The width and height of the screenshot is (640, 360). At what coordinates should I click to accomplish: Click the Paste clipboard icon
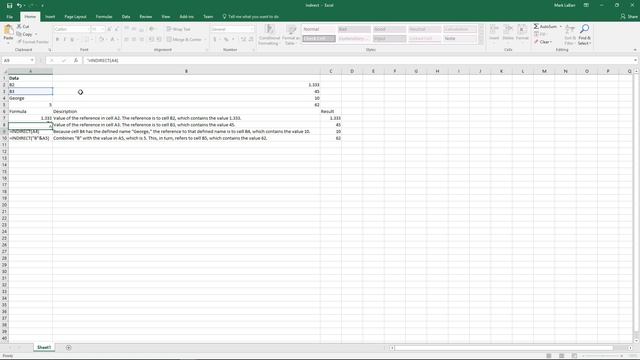pos(8,30)
